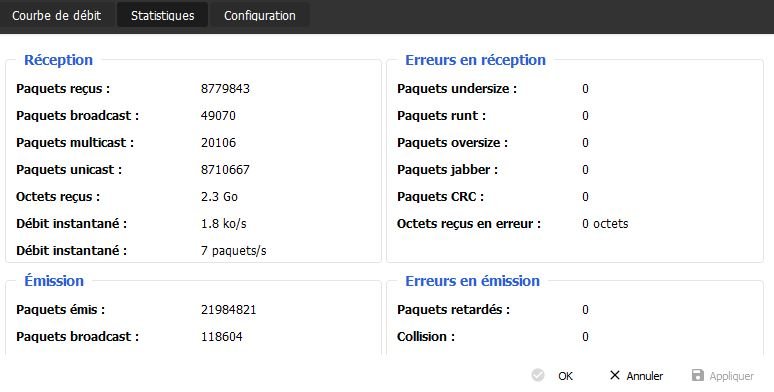
Task: Click the 7 paquets/s value
Action: (x=233, y=251)
